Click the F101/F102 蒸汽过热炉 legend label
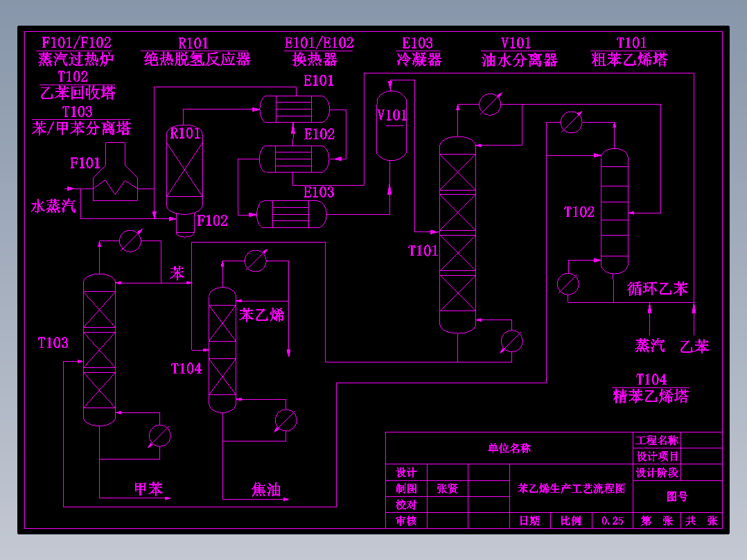747x560 pixels. click(x=76, y=51)
